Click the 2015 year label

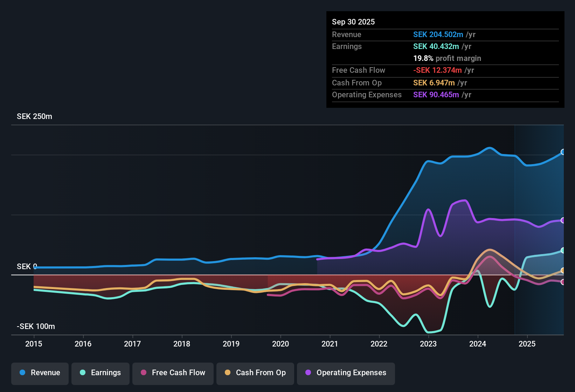coord(34,344)
